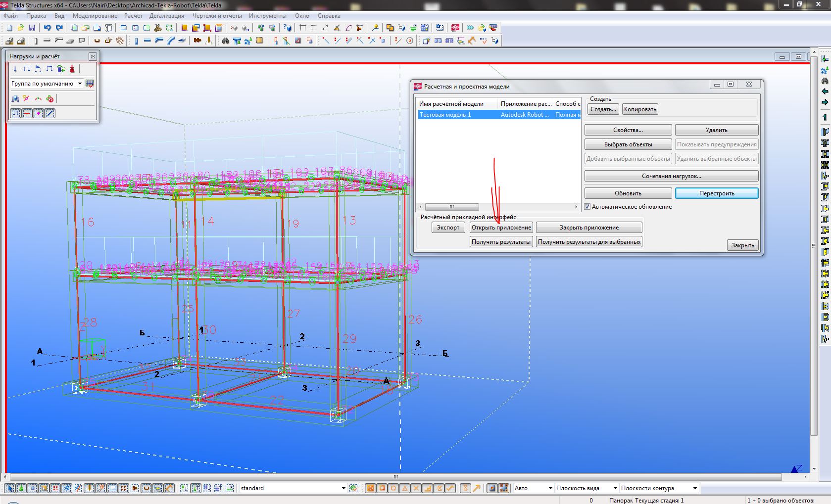Click the new model blank page icon

(x=9, y=28)
